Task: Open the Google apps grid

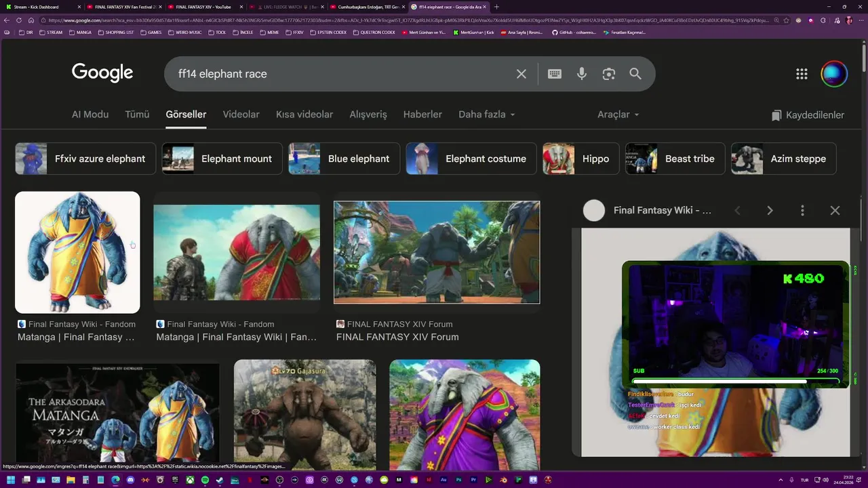Action: 802,74
